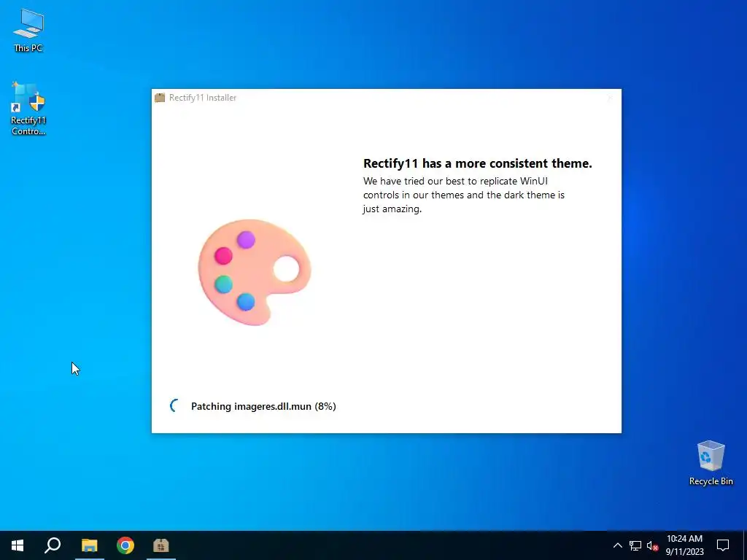Open the clock showing 10:24 AM
The height and width of the screenshot is (560, 747).
684,545
